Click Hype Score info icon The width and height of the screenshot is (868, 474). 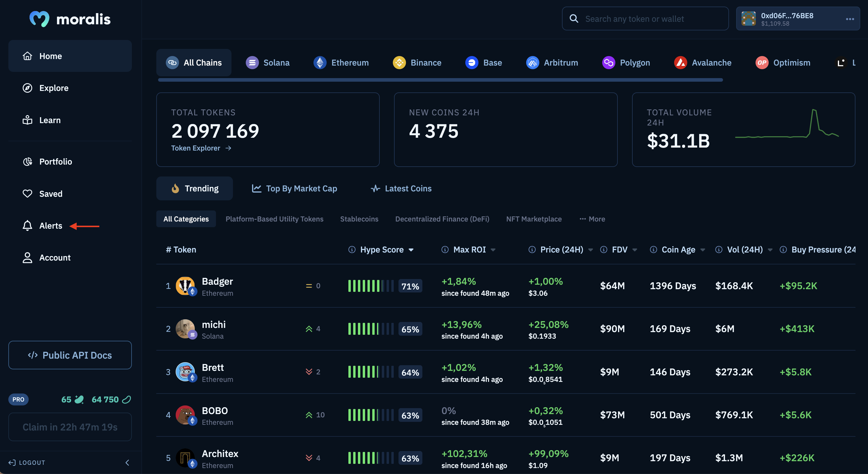352,250
